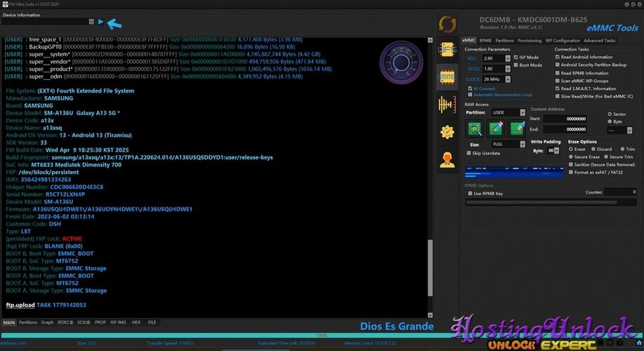Viewport: 644px width, 351px height.
Task: Open the CLOCK frequency dropdown
Action: pyautogui.click(x=508, y=79)
